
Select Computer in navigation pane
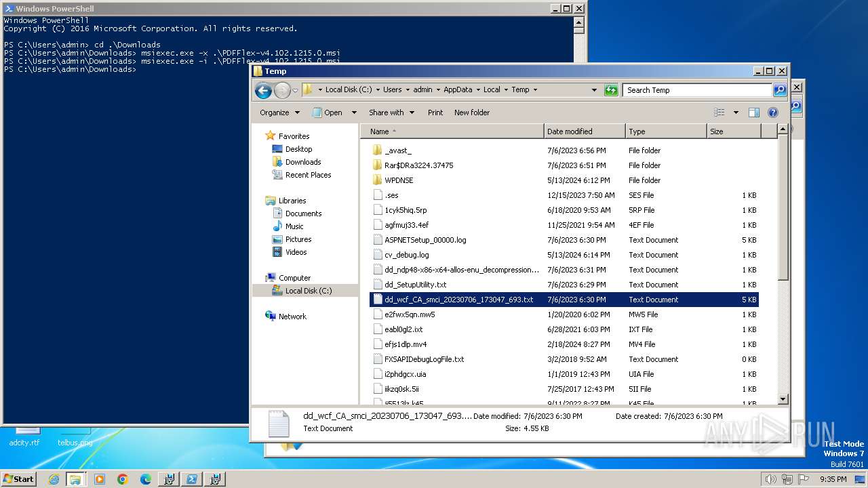(294, 278)
